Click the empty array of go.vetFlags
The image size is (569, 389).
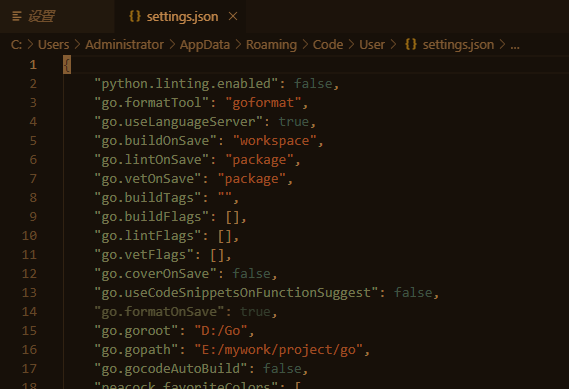(x=217, y=255)
